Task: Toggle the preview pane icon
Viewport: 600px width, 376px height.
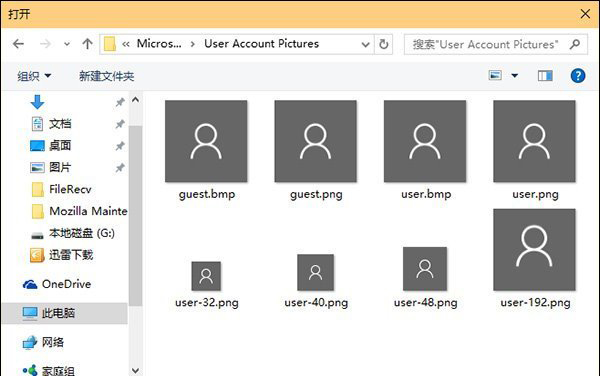Action: [x=545, y=76]
